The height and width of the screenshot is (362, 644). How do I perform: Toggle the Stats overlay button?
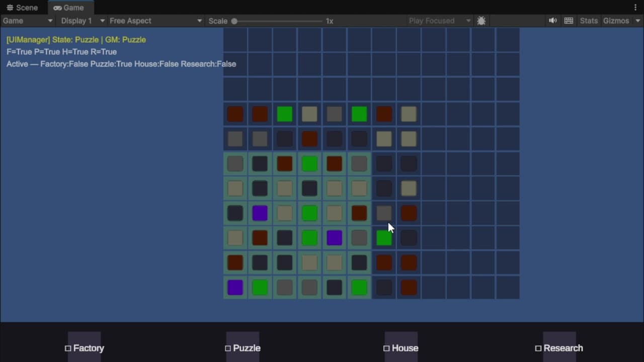589,21
